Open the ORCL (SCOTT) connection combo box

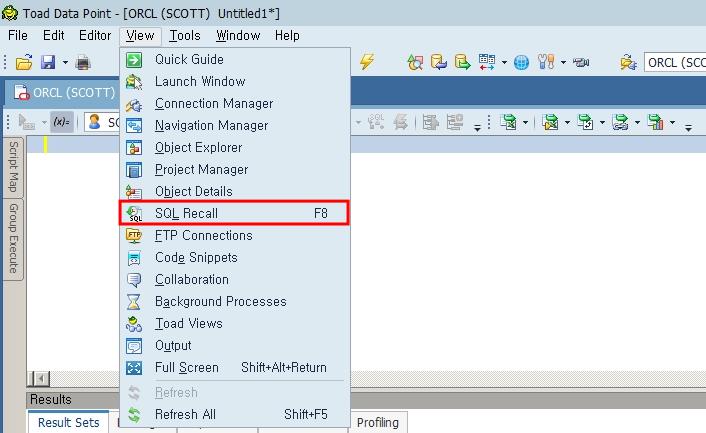click(675, 63)
